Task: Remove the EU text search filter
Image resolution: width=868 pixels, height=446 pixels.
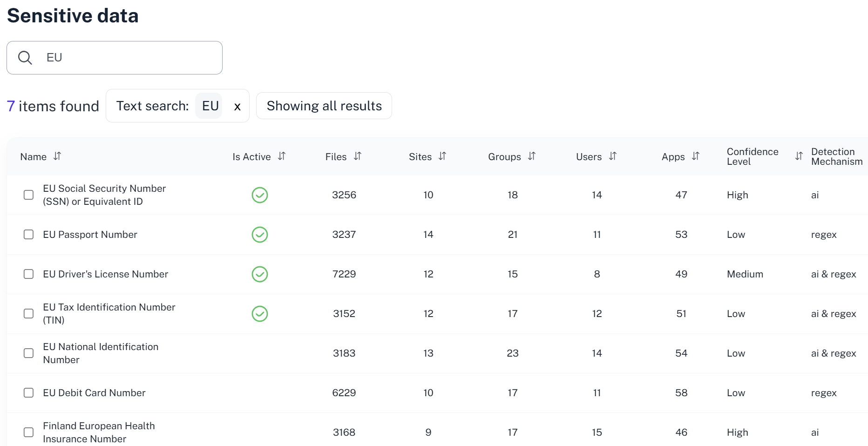Action: (x=237, y=107)
